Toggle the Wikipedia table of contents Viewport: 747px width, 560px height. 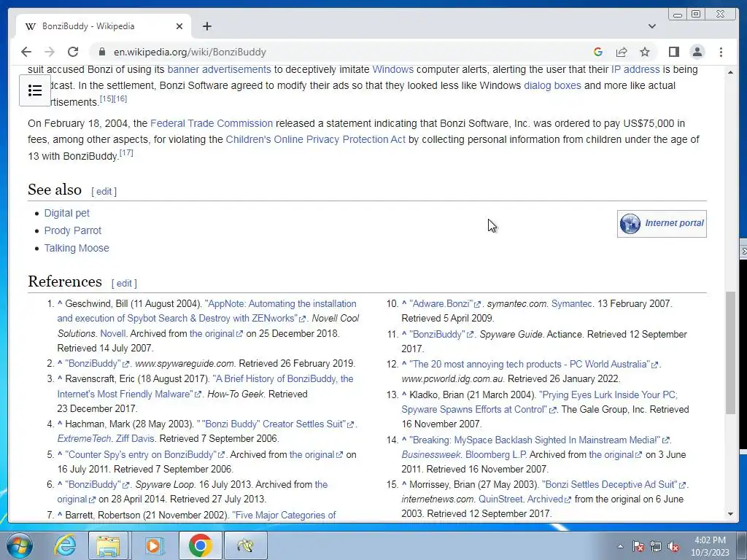tap(35, 90)
